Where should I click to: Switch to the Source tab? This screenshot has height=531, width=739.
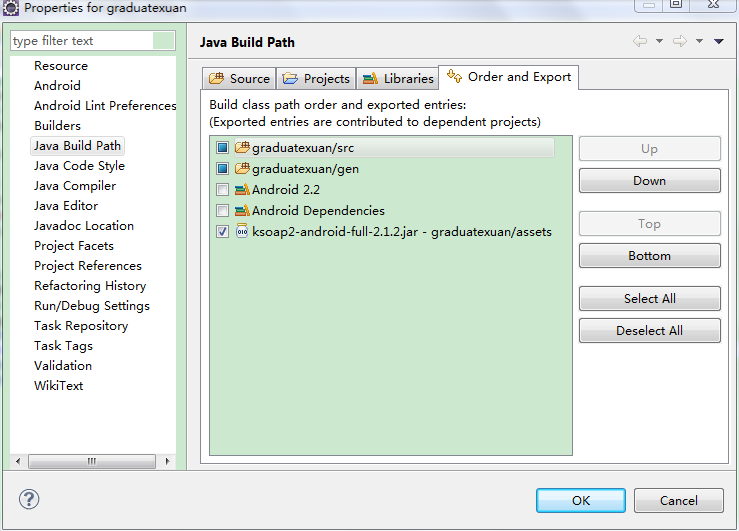[239, 78]
